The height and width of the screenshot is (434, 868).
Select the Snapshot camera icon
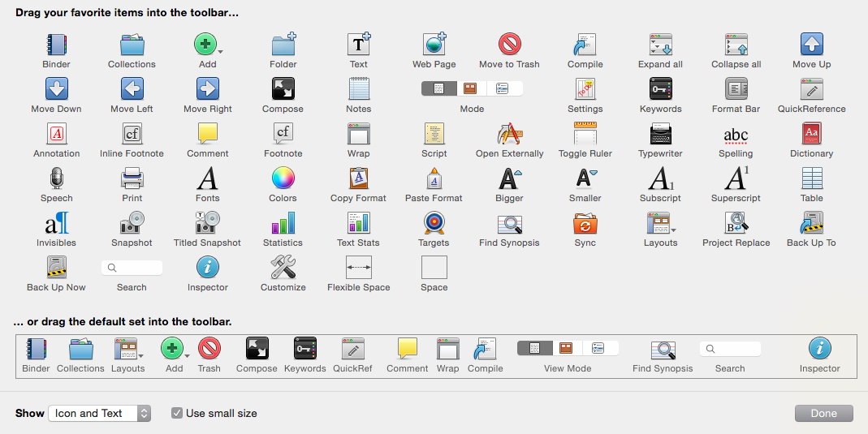(132, 223)
